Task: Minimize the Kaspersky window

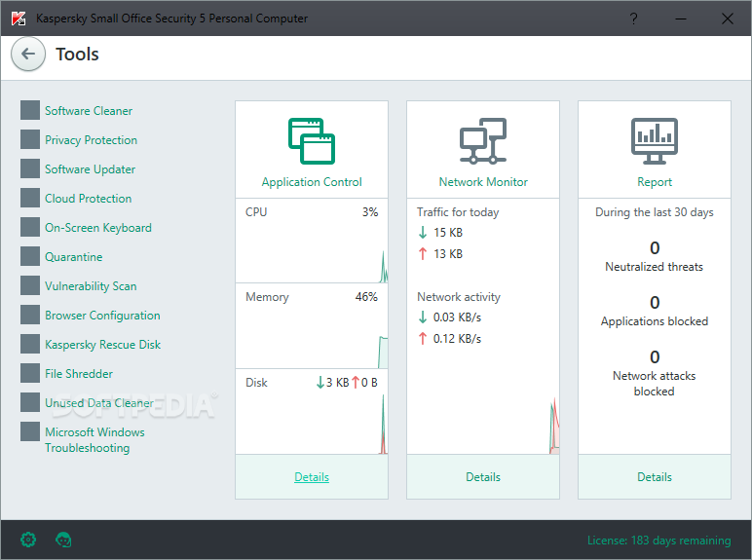Action: click(681, 19)
